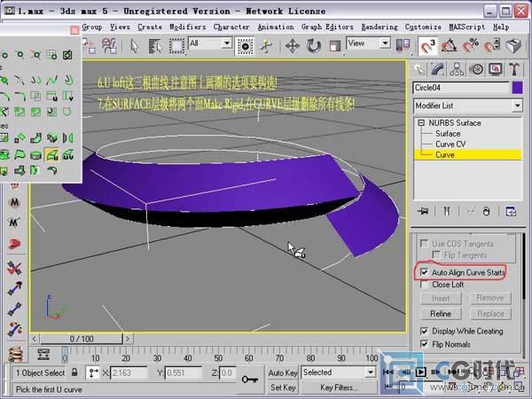Open Key Filters dialog button

[x=339, y=387]
